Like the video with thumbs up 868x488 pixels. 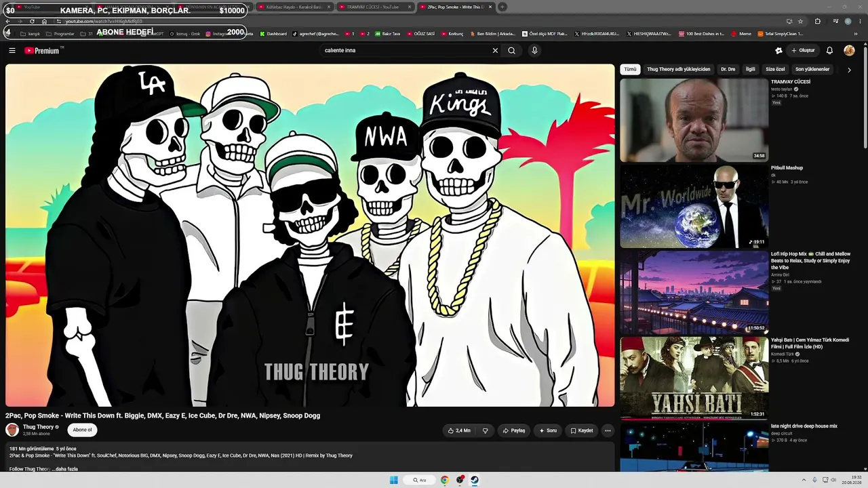(x=459, y=430)
